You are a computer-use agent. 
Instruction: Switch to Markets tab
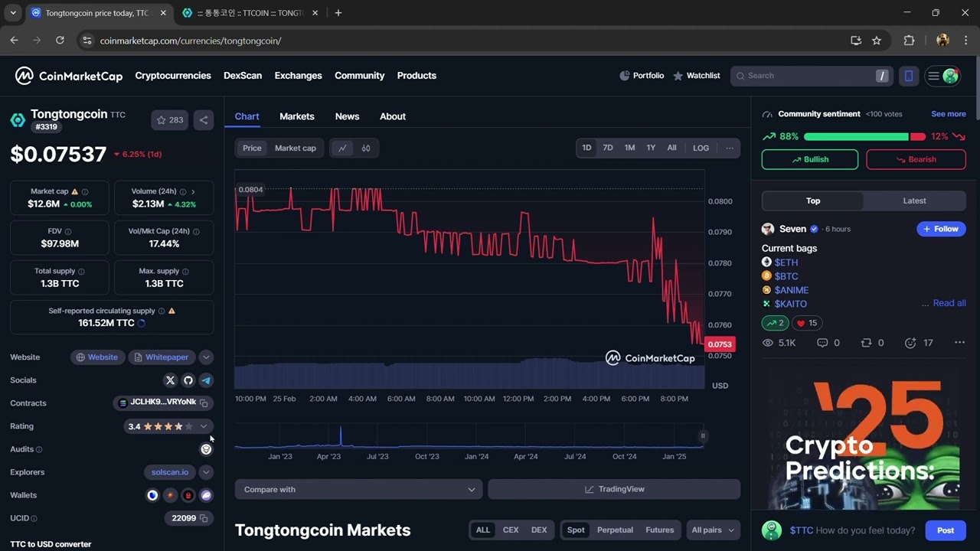tap(297, 116)
